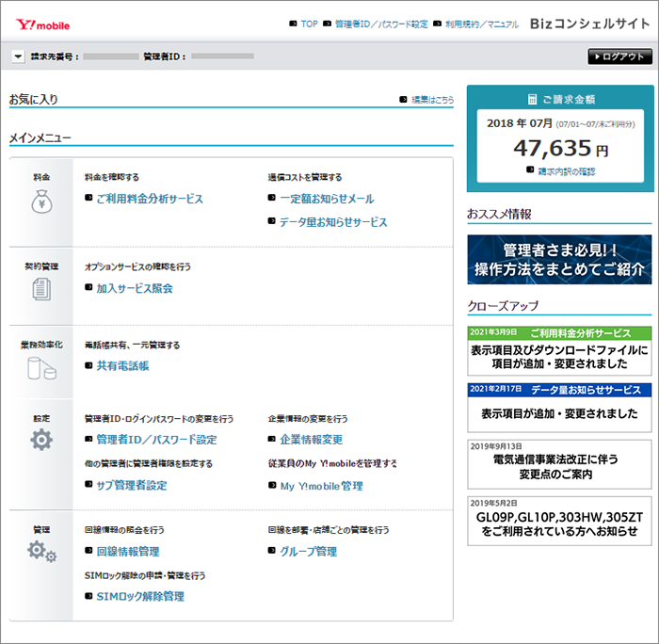Open グループ管理 link
Viewport: 659px width, 644px height.
click(309, 551)
